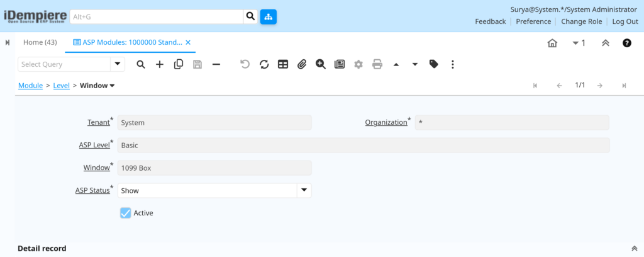Click the Window 1099 Box field
The height and width of the screenshot is (257, 644).
214,168
